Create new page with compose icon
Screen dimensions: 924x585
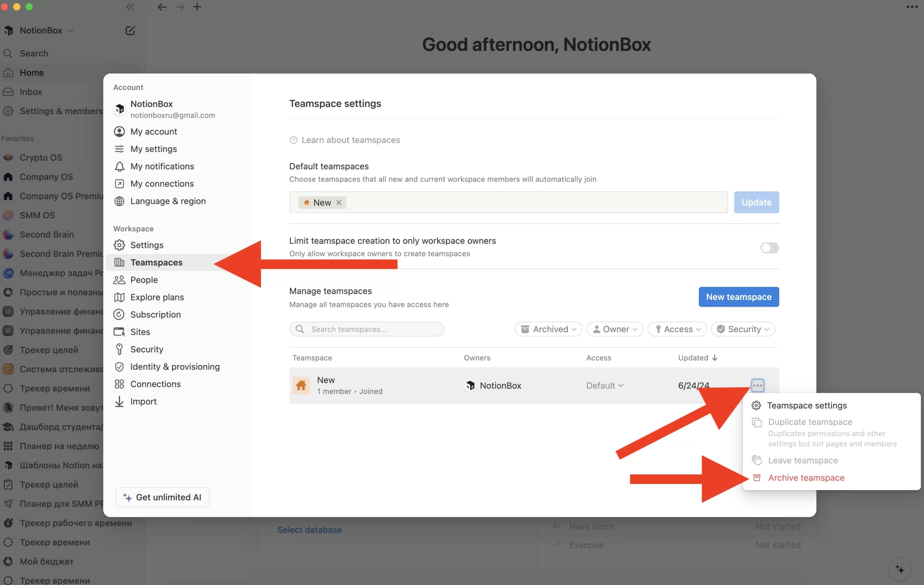(130, 30)
